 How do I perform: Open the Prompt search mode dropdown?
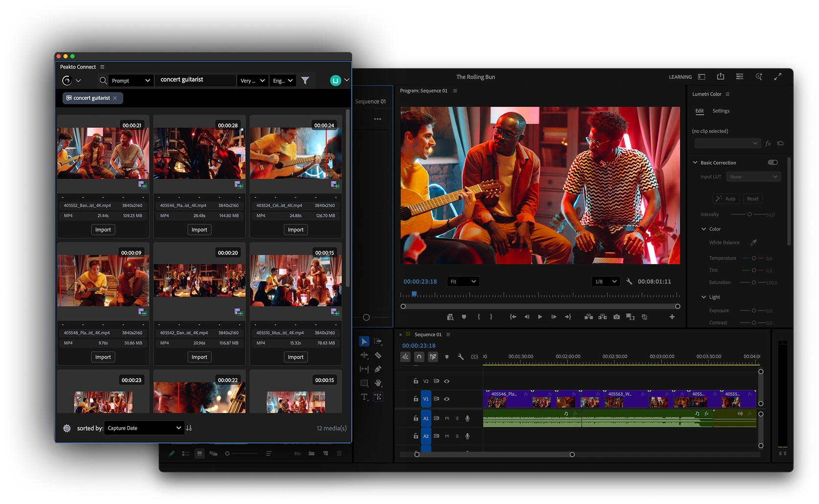pos(130,80)
